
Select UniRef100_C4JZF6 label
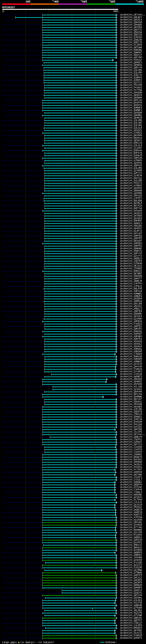[x=131, y=432]
